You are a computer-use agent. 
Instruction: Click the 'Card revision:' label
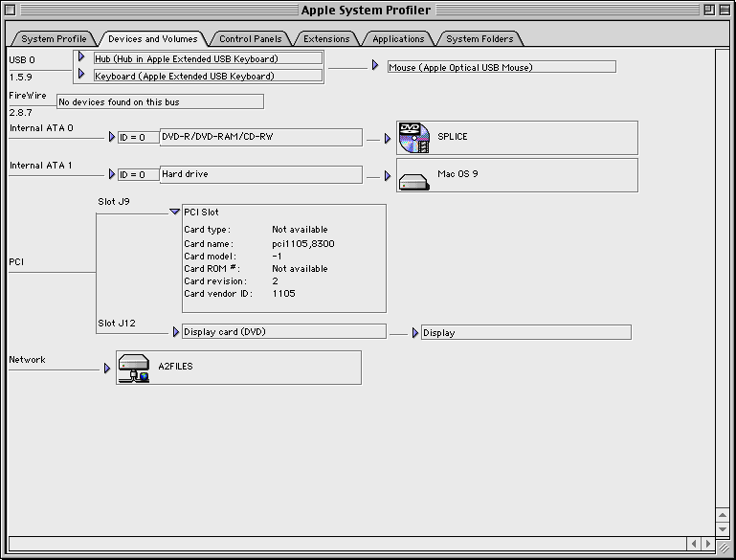point(215,281)
